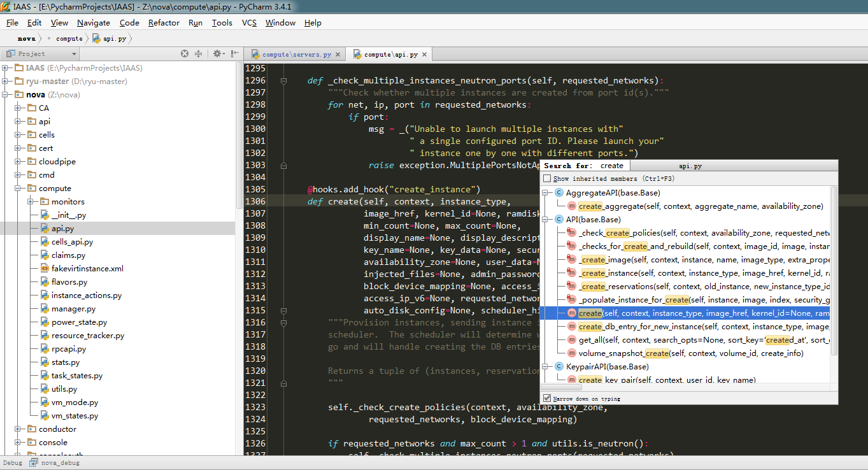Select cells_api.py in project tree
Image resolution: width=868 pixels, height=470 pixels.
(x=72, y=241)
